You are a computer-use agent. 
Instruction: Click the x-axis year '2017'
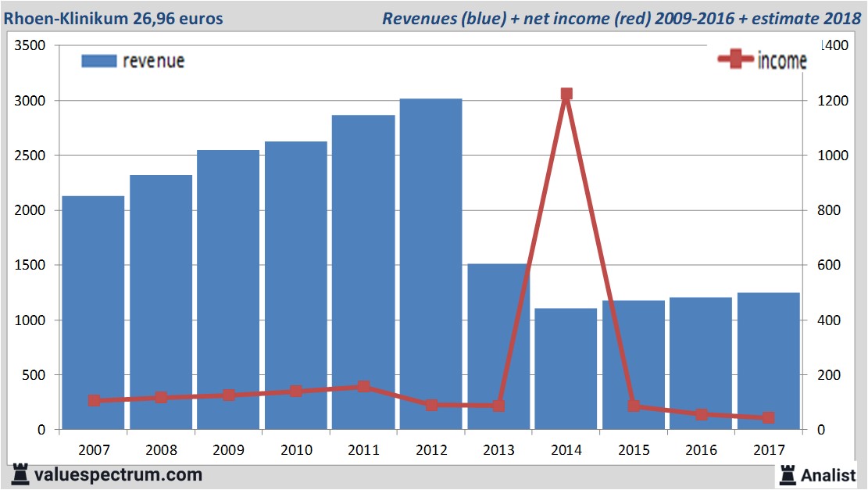click(769, 449)
